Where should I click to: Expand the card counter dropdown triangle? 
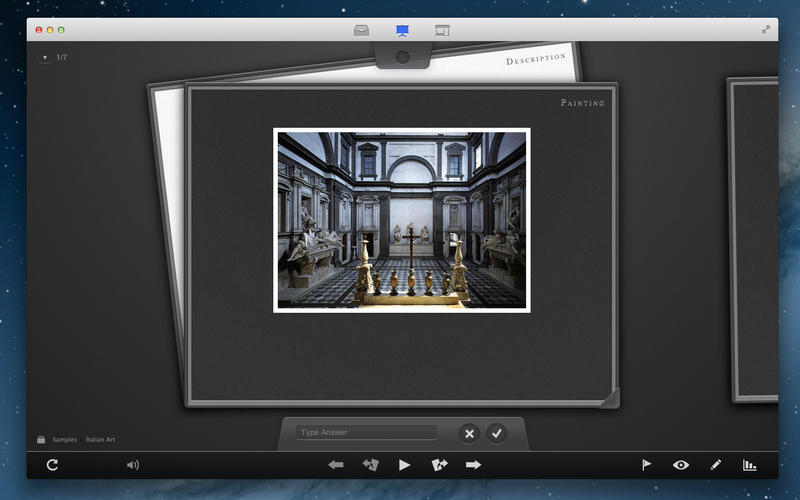45,58
